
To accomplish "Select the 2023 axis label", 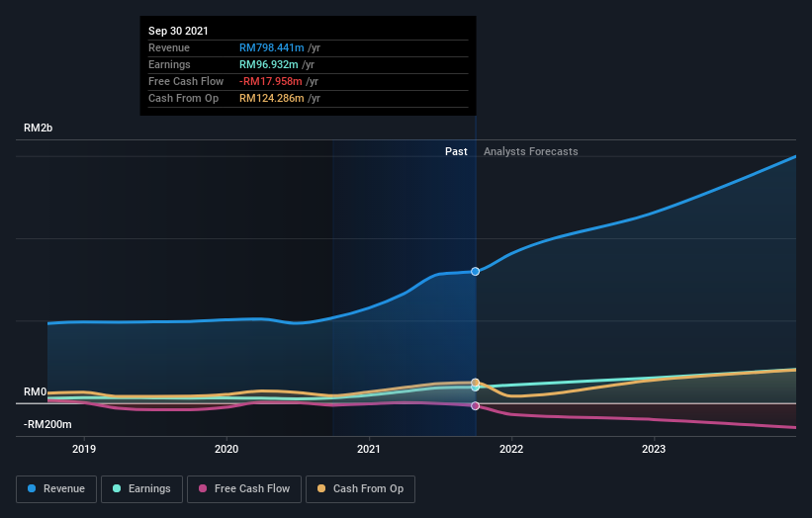I will click(654, 449).
